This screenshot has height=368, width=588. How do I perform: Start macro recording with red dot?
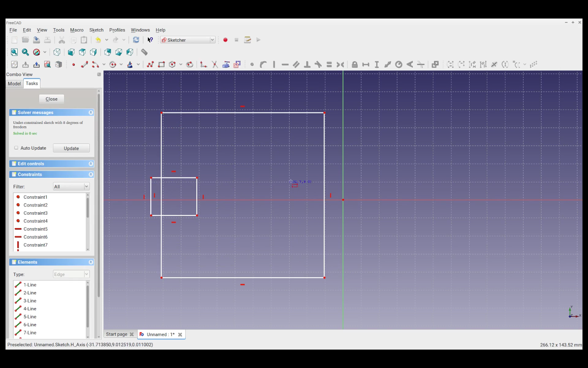tap(225, 40)
